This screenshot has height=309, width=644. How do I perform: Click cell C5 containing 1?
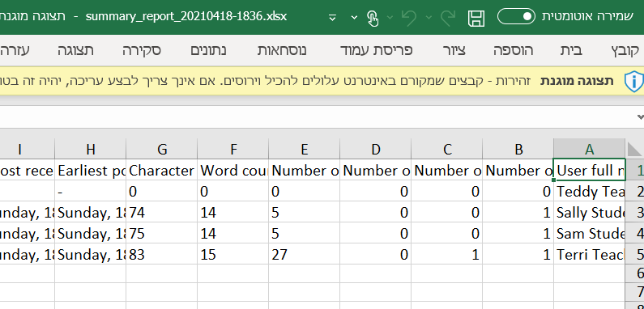[447, 255]
